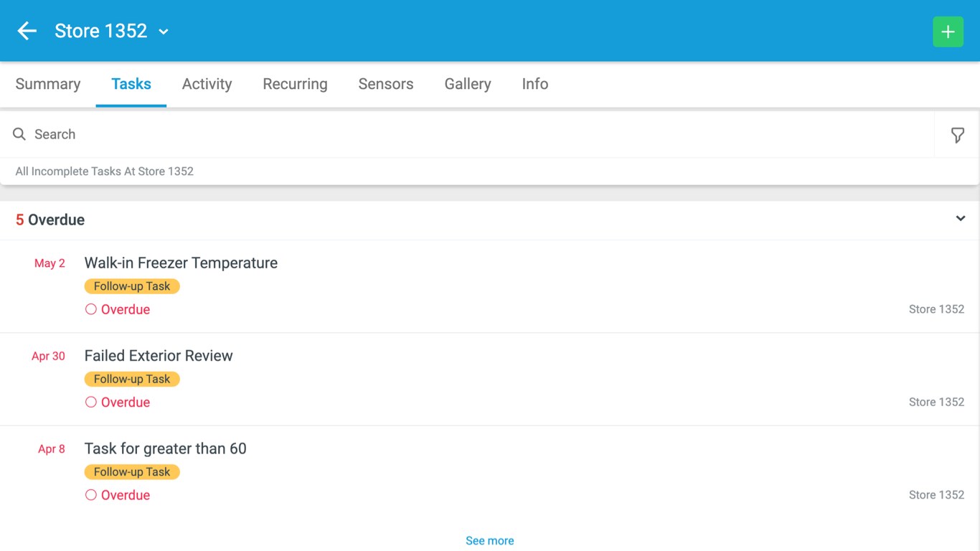Mark Failed Exterior Review task complete

pos(90,402)
